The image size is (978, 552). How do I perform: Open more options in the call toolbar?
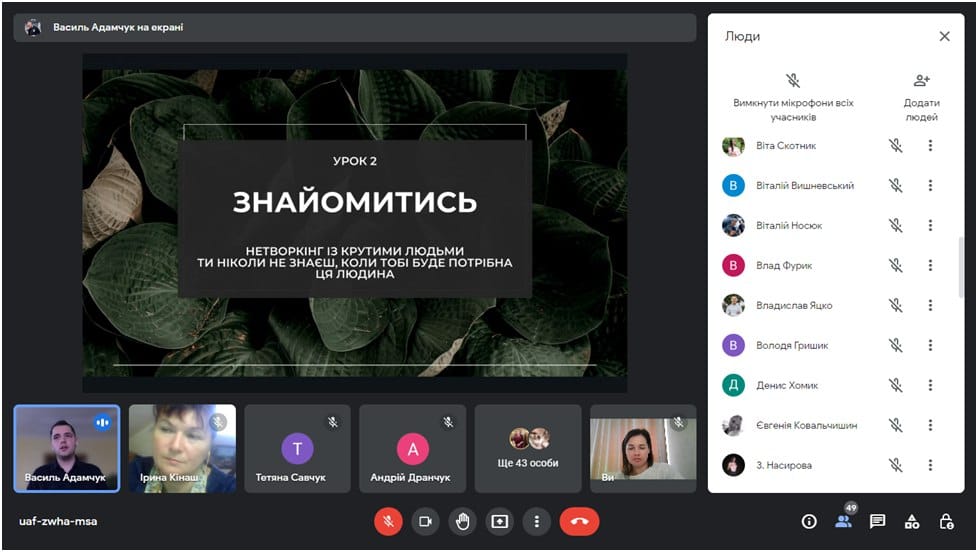point(537,521)
